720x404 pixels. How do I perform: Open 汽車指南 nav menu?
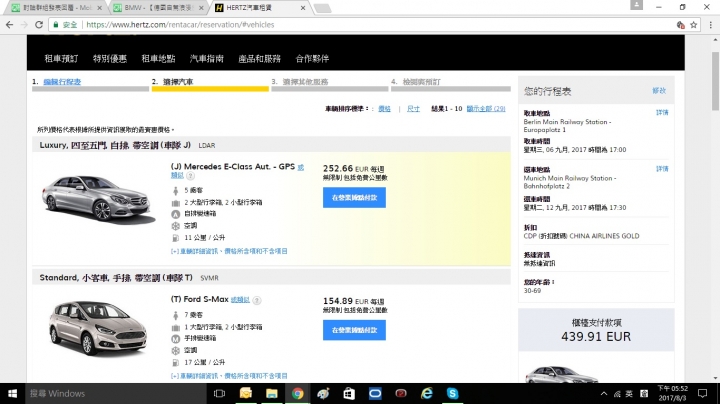pos(207,58)
